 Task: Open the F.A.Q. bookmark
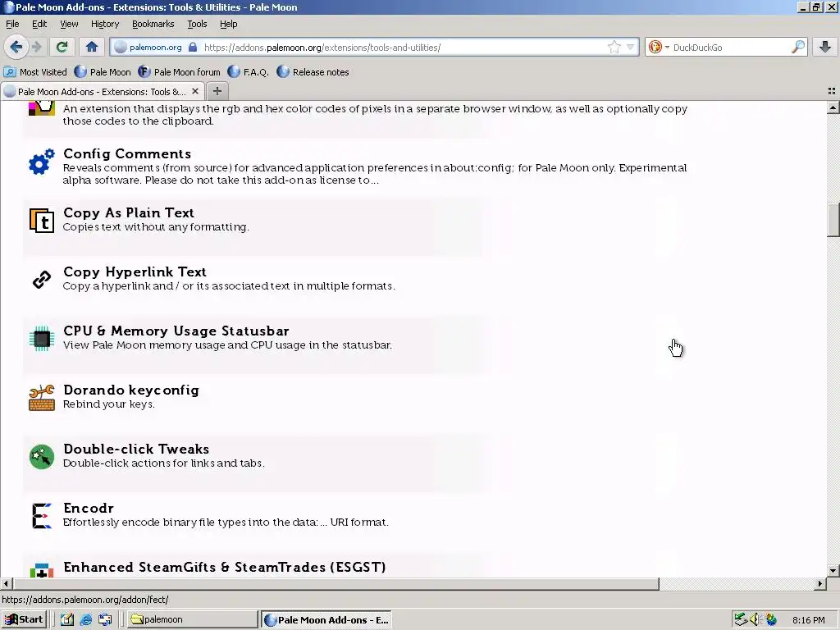click(248, 72)
